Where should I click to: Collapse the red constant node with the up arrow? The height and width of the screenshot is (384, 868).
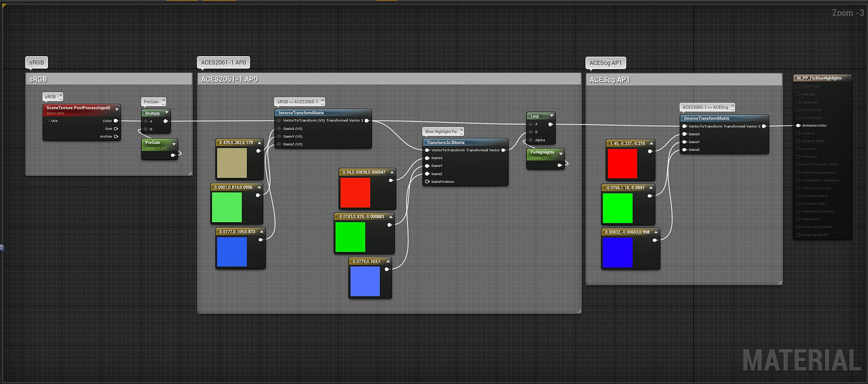pyautogui.click(x=391, y=171)
